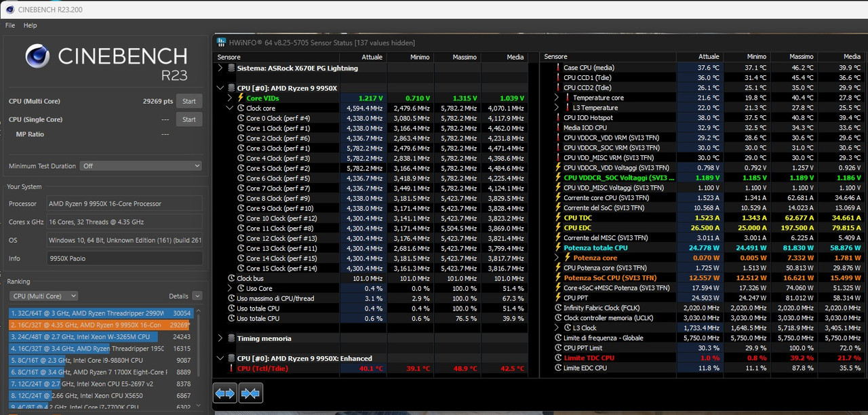Click the left-right arrows button in HWiNFO
The height and width of the screenshot is (415, 868).
pos(224,393)
